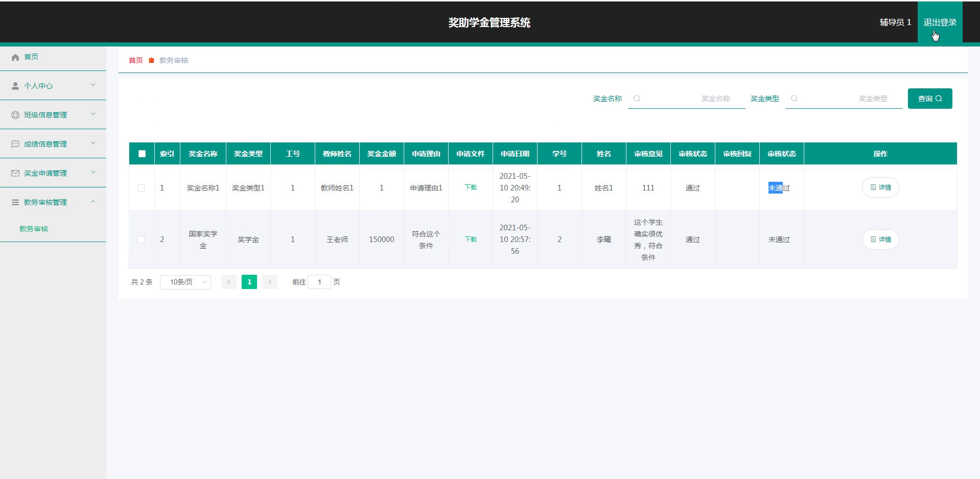Click the 前往 page number input
The height and width of the screenshot is (479, 980).
click(319, 282)
